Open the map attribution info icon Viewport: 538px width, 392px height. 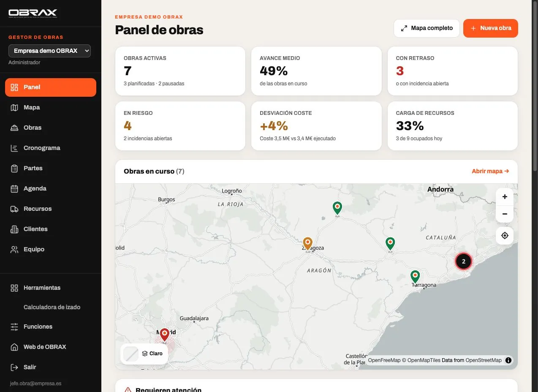[x=508, y=360]
